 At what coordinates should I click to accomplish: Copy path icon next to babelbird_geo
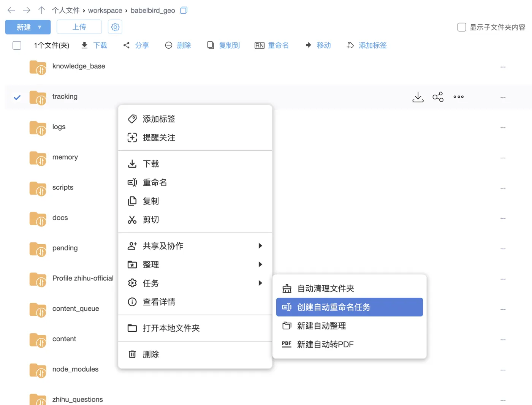184,10
